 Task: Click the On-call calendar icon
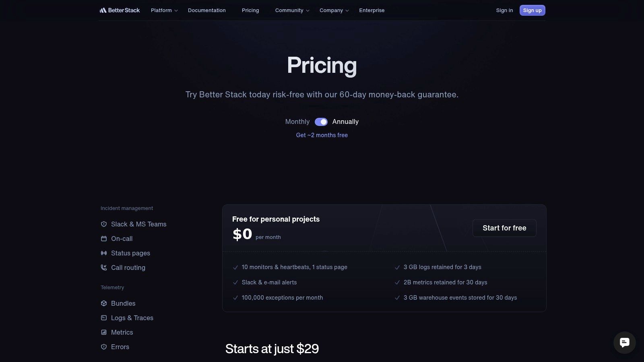pyautogui.click(x=104, y=239)
